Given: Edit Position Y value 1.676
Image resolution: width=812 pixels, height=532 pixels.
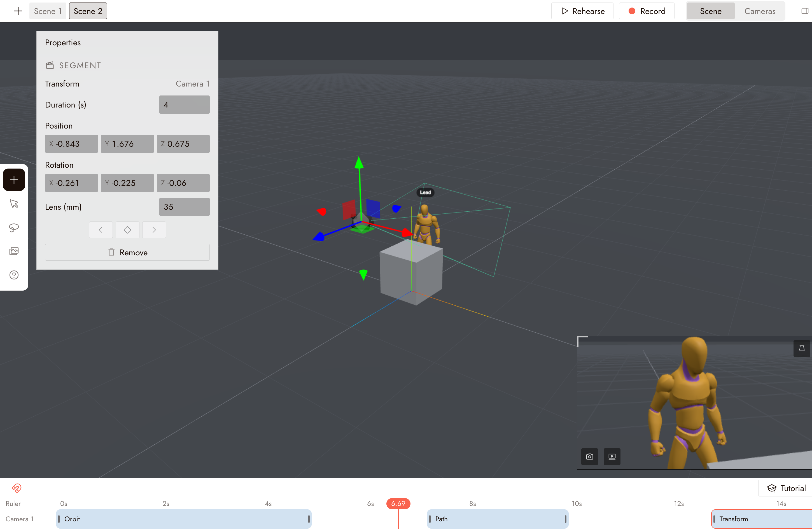Looking at the screenshot, I should coord(127,144).
